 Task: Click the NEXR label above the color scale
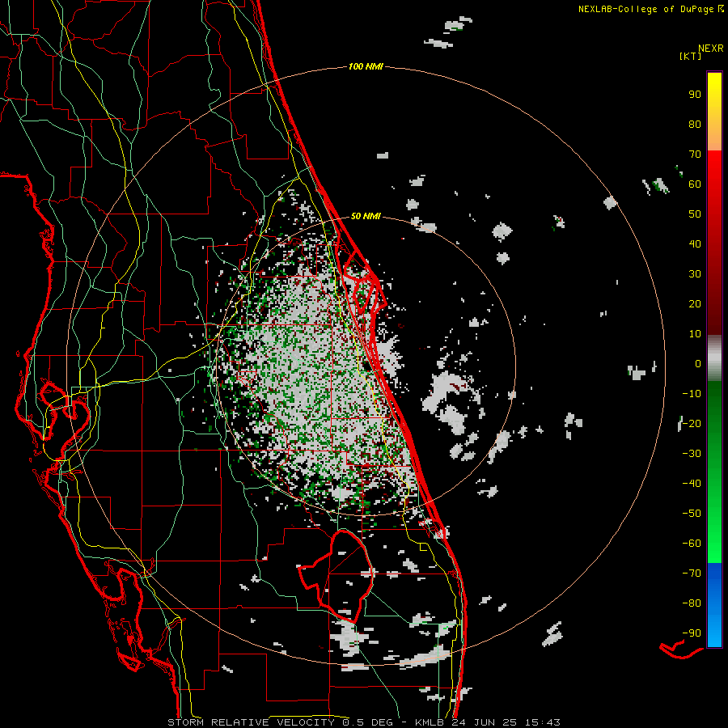click(x=711, y=49)
